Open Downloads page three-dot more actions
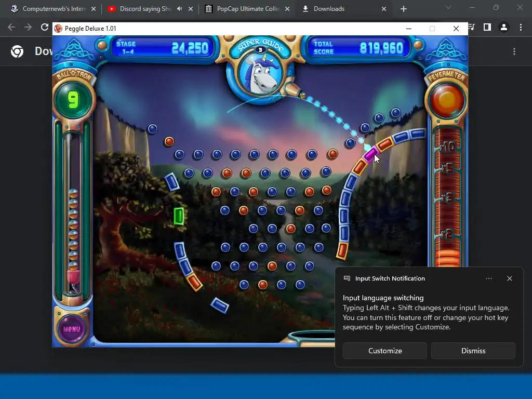 pyautogui.click(x=514, y=51)
